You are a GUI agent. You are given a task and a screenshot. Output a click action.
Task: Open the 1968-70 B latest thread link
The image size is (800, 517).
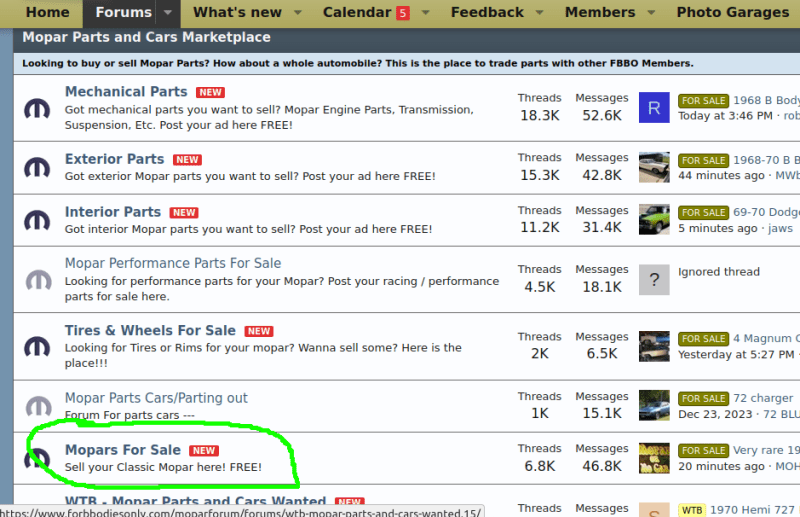(x=766, y=160)
